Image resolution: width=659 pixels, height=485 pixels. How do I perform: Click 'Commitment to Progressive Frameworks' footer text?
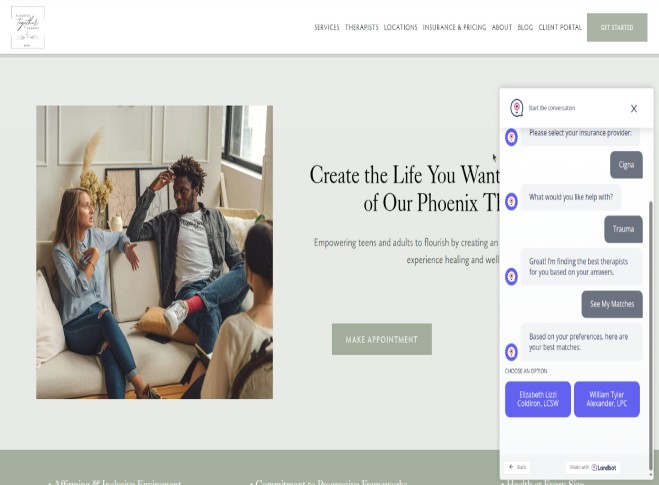[x=329, y=482]
